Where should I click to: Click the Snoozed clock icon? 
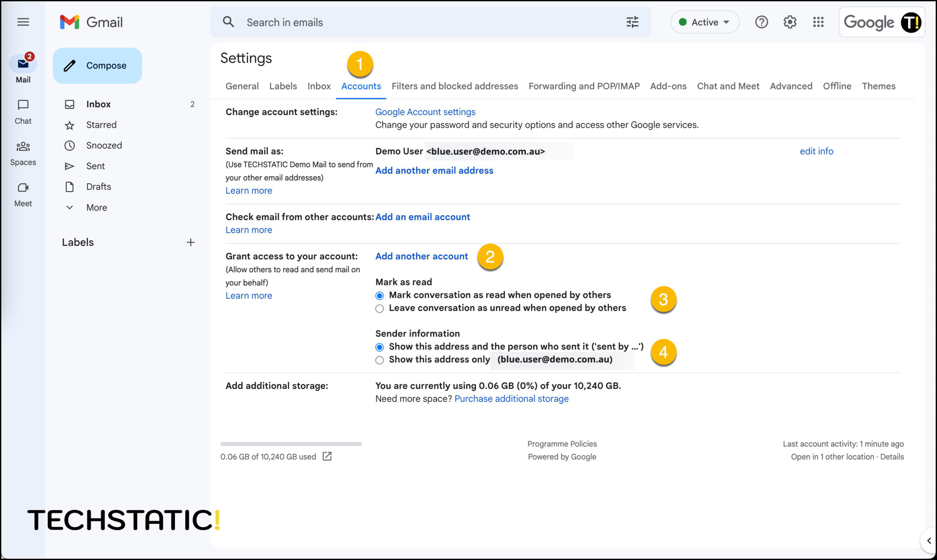coord(70,145)
